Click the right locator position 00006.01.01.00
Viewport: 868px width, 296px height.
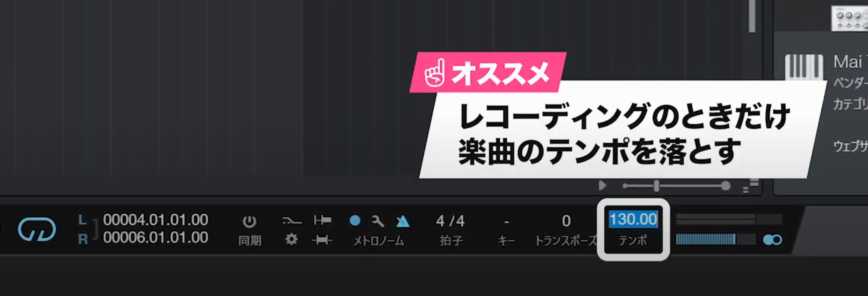pyautogui.click(x=155, y=238)
